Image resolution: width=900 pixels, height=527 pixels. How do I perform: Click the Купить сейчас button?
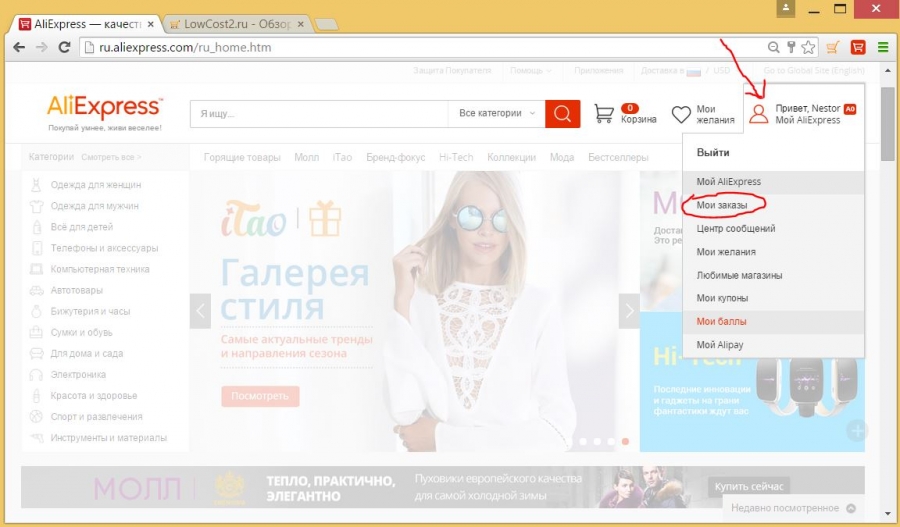(748, 487)
